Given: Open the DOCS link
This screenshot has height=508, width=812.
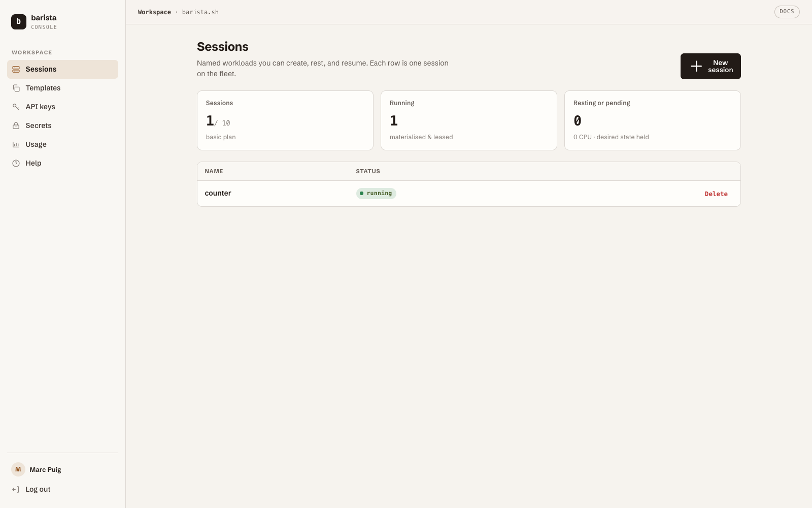Looking at the screenshot, I should click(787, 12).
